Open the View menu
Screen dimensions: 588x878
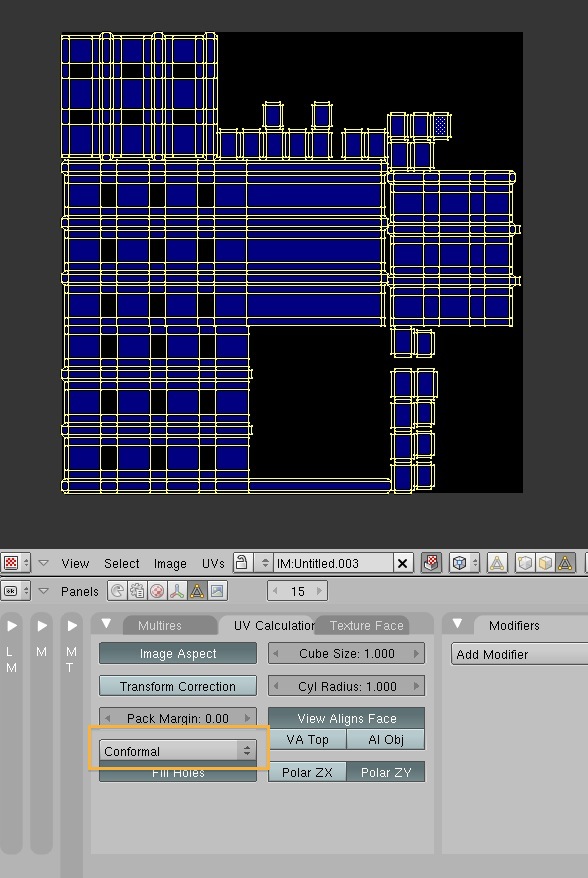coord(75,563)
